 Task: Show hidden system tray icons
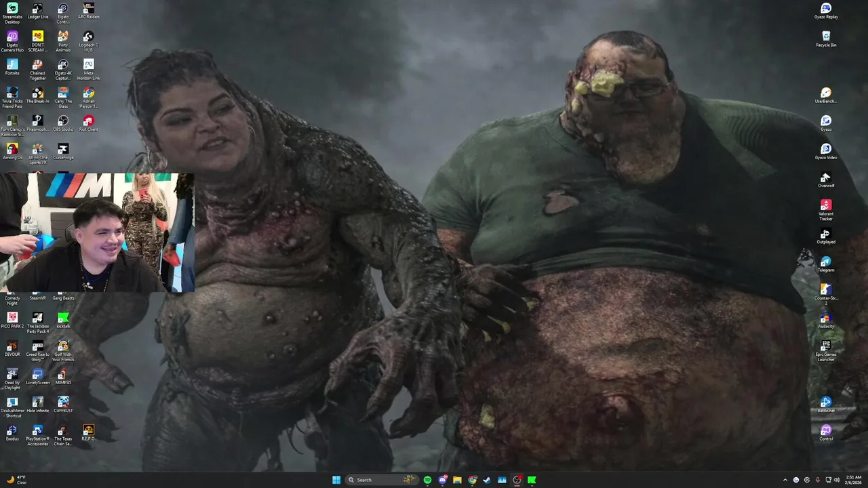click(785, 480)
